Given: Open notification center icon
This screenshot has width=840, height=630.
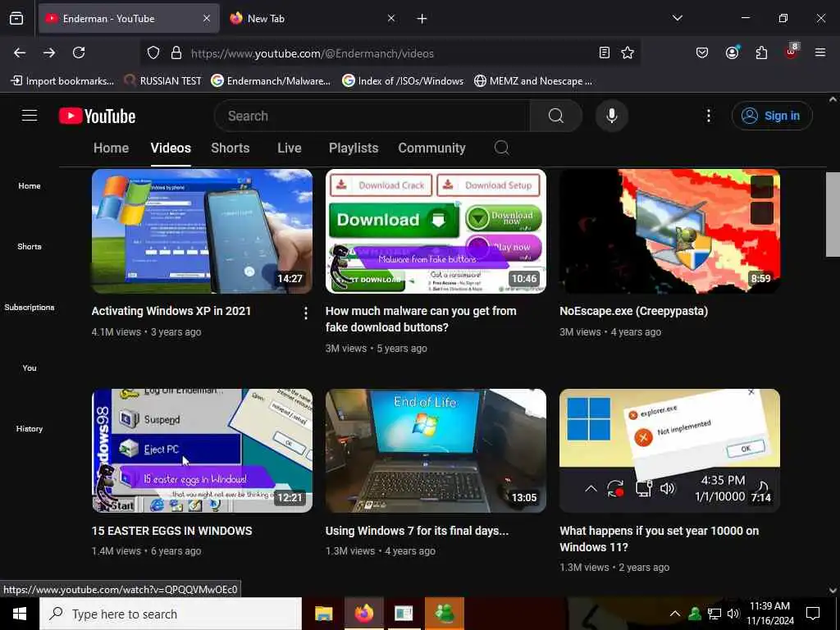Looking at the screenshot, I should point(813,614).
